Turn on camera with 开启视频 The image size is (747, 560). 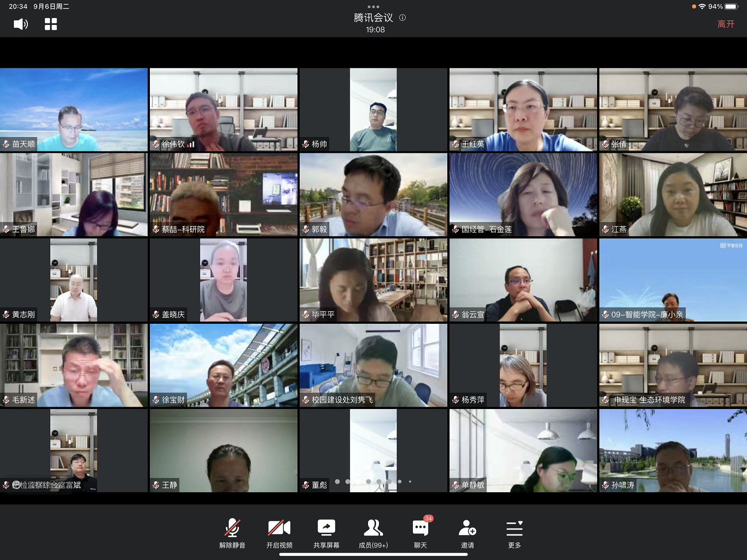279,533
